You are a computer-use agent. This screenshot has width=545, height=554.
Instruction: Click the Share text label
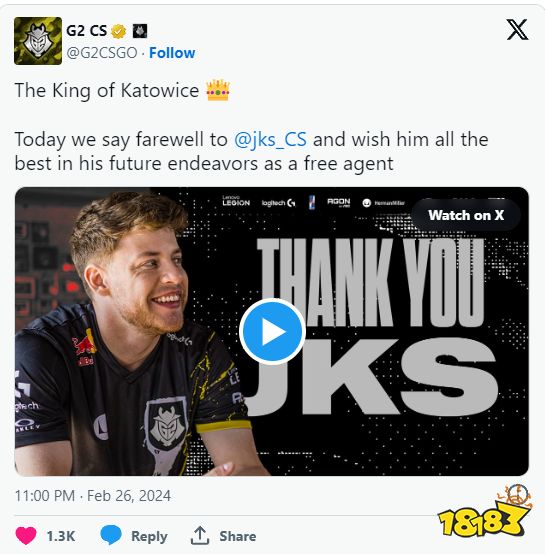238,536
